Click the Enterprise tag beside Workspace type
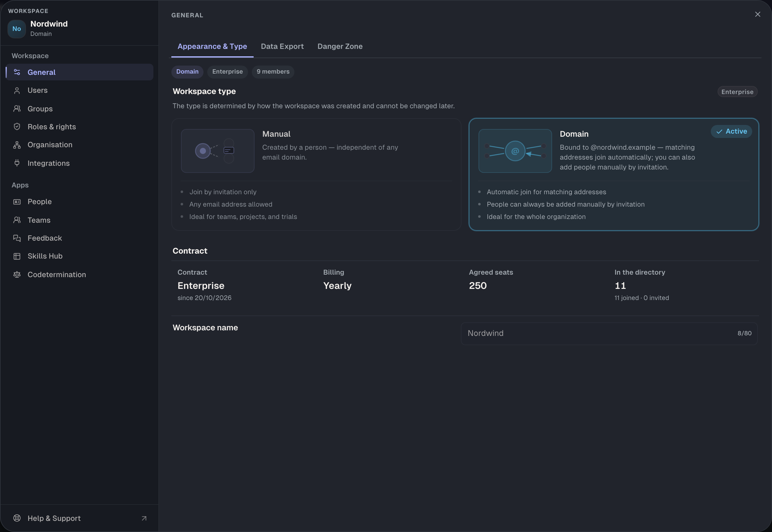 pos(737,92)
